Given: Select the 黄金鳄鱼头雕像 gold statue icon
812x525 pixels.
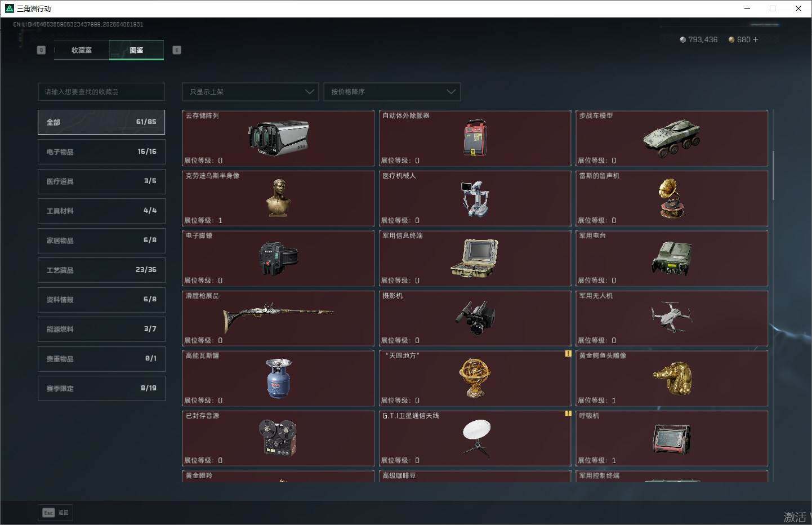Looking at the screenshot, I should click(x=671, y=378).
